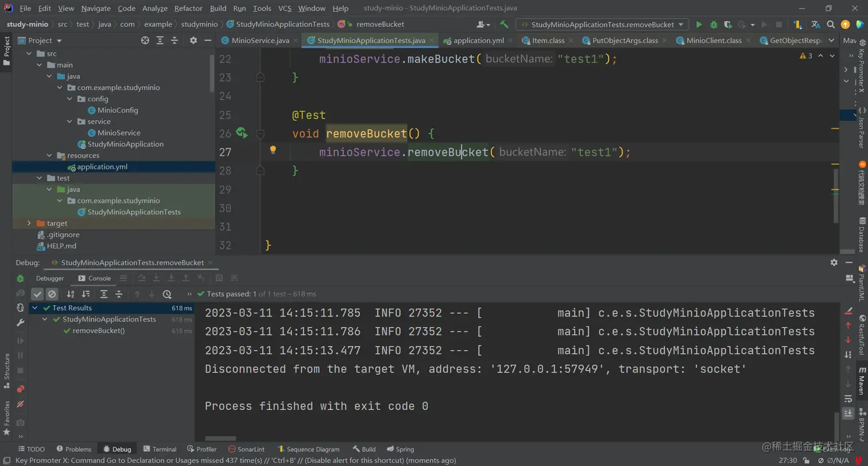Viewport: 868px width, 466px height.
Task: Open Debug panel settings gear
Action: coord(834,263)
